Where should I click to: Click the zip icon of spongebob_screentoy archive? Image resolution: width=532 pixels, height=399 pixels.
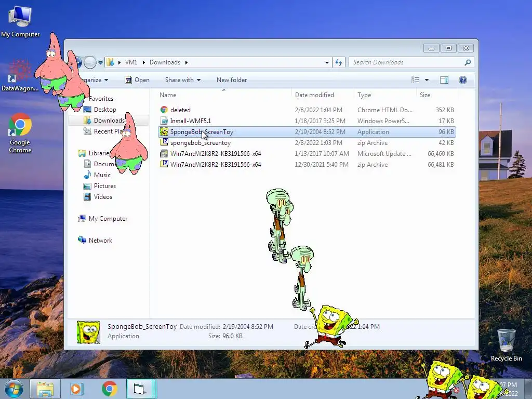pos(164,142)
